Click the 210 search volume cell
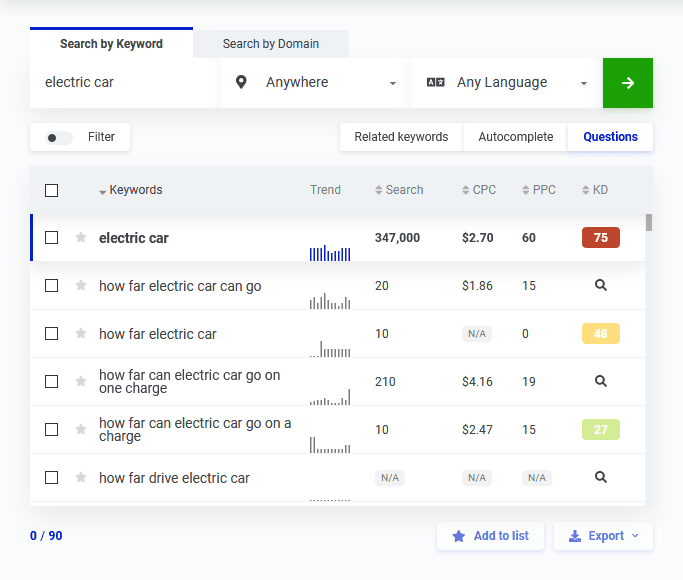 tap(385, 382)
